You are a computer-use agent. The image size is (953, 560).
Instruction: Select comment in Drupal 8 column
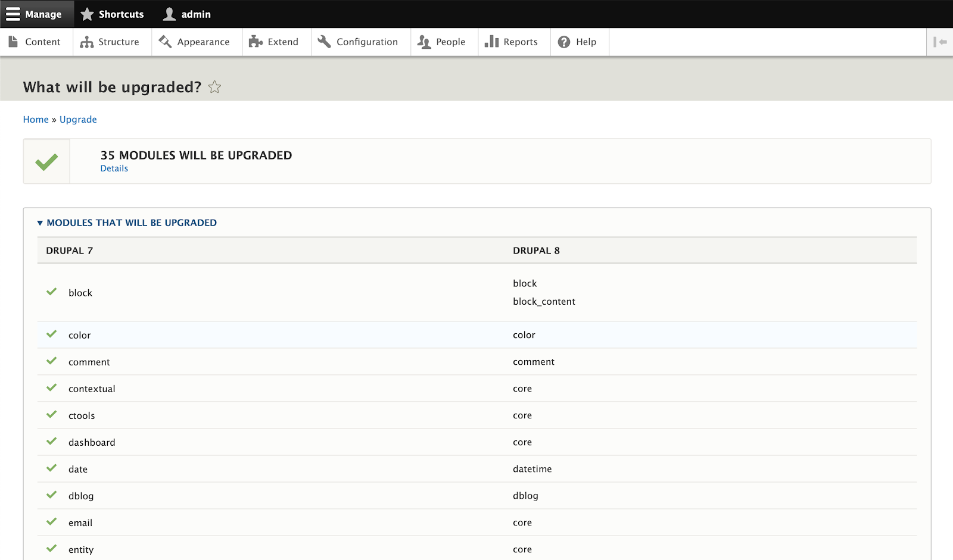pos(533,362)
